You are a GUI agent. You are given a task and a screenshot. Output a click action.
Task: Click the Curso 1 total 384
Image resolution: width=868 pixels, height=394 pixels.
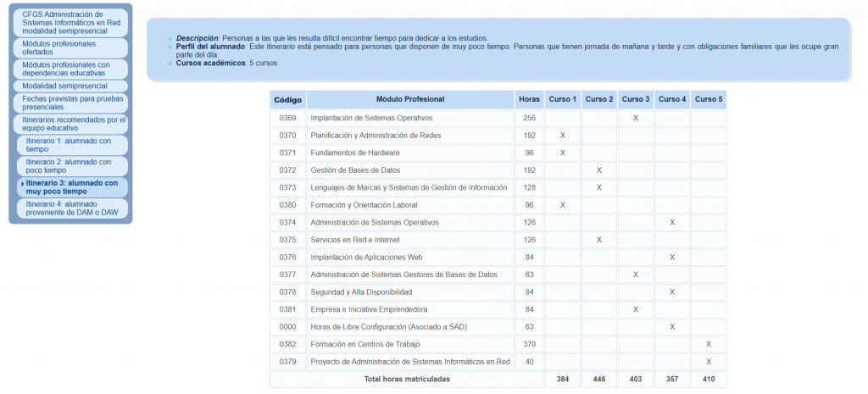(563, 380)
